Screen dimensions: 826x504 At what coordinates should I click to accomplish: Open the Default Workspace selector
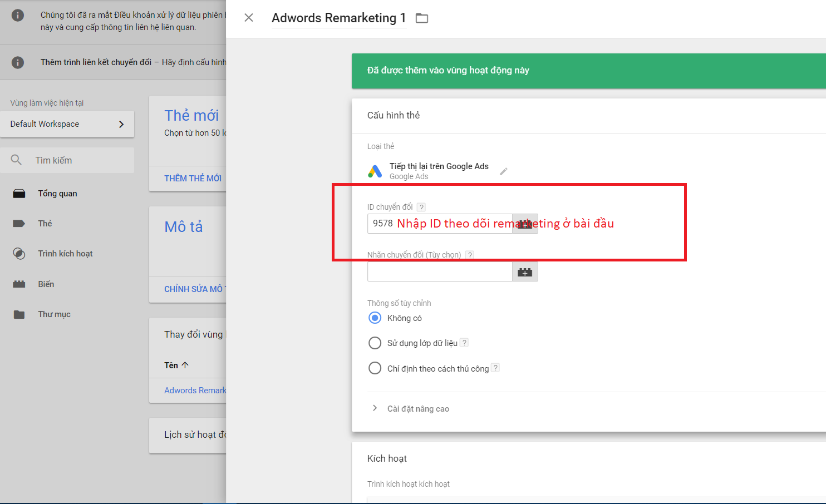[x=67, y=124]
